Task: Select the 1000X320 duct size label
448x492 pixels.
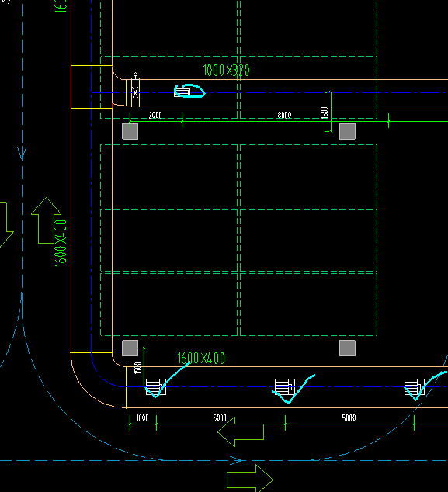Action: point(227,71)
